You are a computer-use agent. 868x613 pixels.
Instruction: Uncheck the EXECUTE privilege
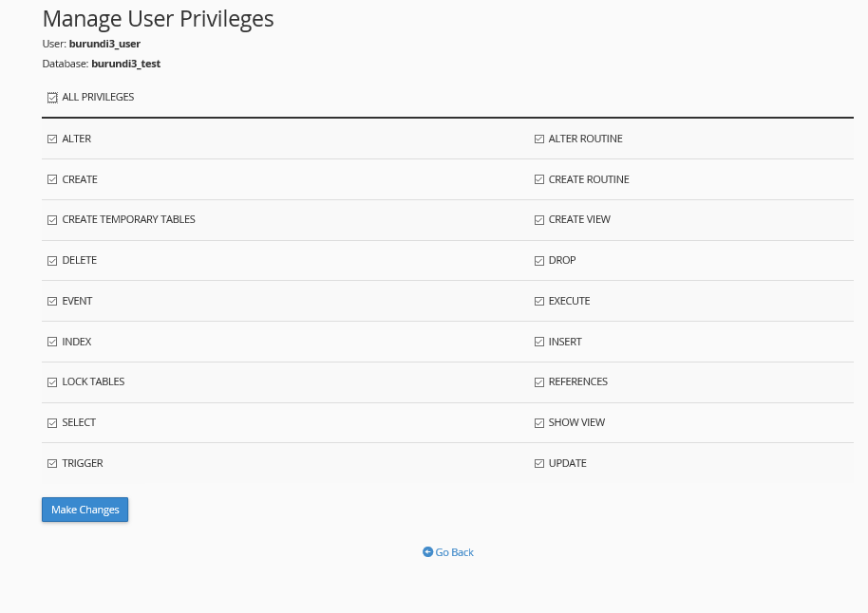(x=539, y=301)
